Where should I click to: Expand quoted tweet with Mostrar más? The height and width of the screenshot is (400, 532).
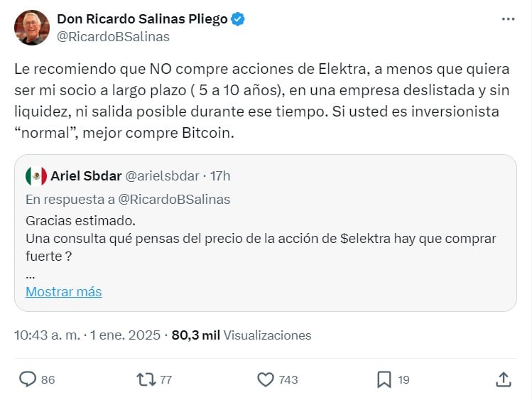point(64,292)
